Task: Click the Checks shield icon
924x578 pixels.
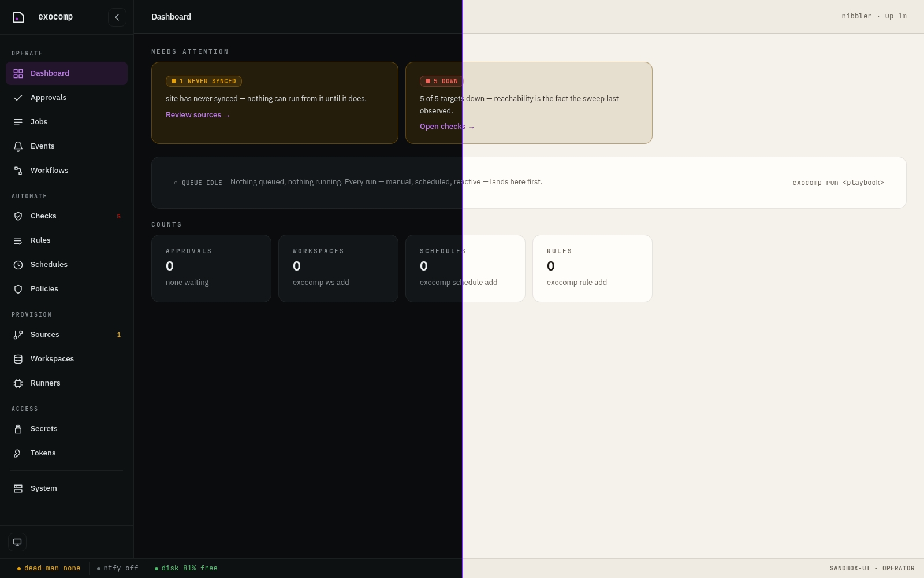Action: tap(18, 216)
